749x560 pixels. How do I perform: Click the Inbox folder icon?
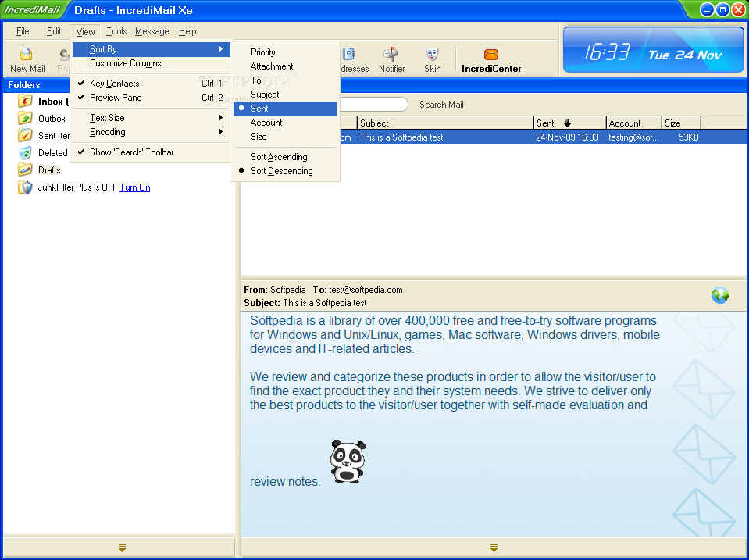(25, 101)
